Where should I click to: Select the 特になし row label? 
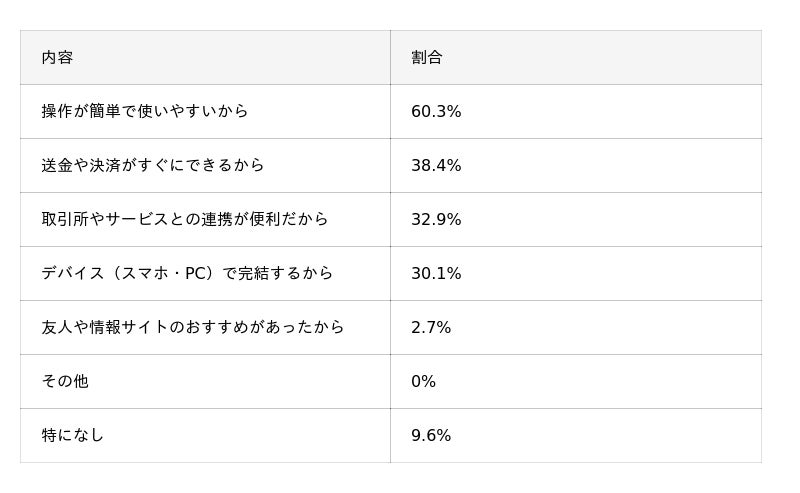tap(73, 436)
